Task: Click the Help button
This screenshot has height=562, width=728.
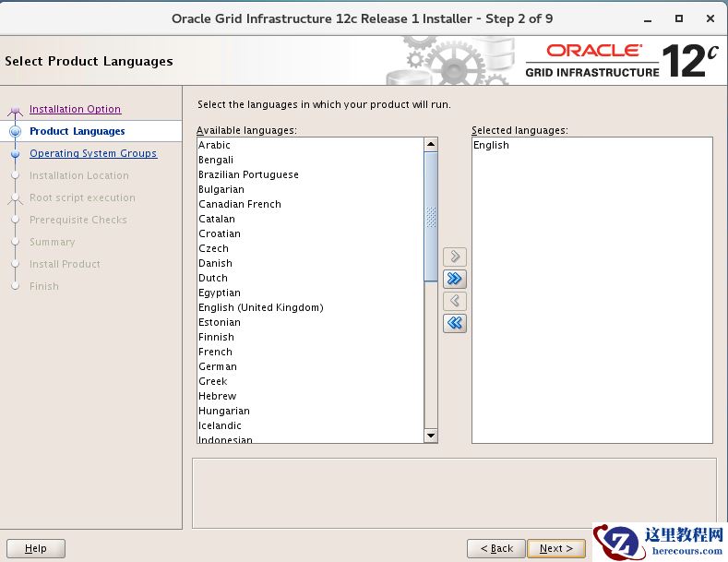Action: (36, 548)
